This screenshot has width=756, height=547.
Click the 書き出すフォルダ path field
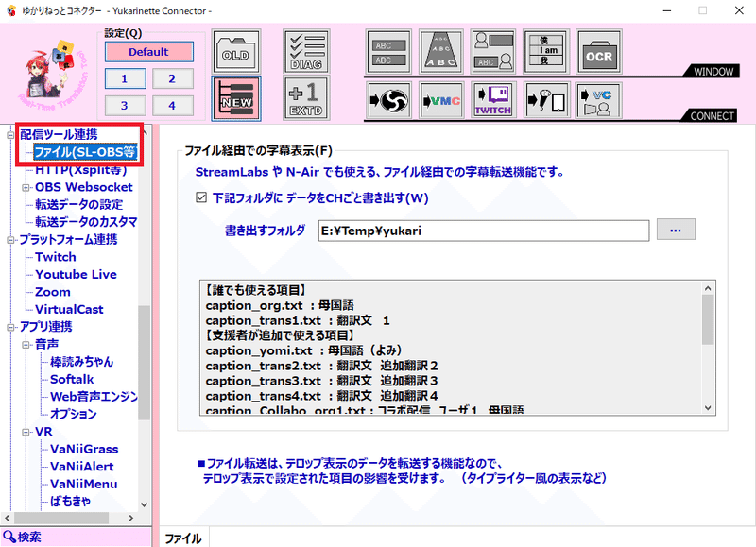coord(484,231)
